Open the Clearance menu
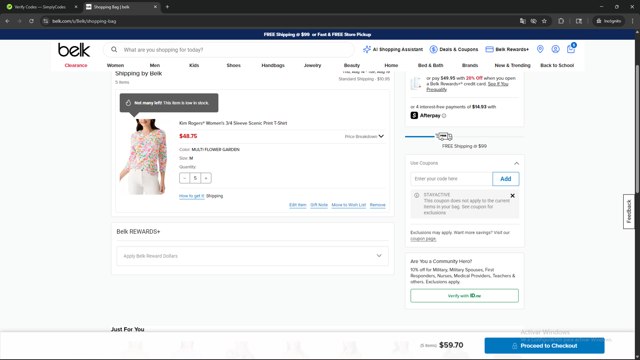Image resolution: width=640 pixels, height=360 pixels. coord(76,65)
